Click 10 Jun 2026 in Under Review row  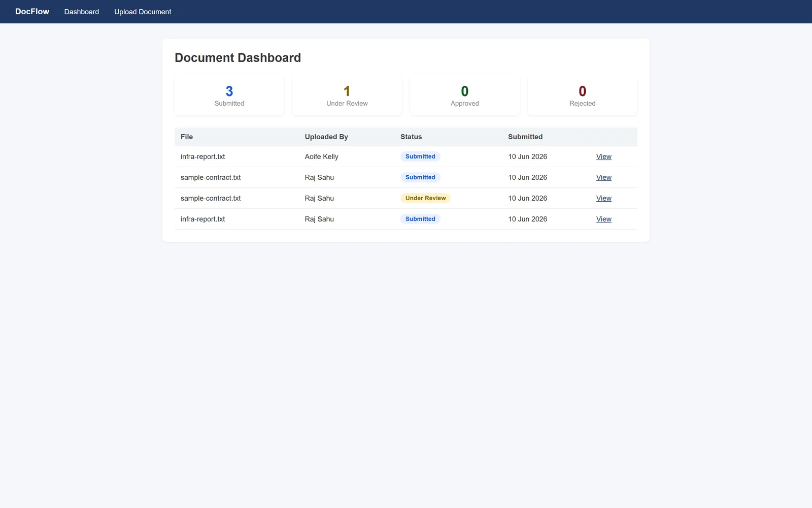528,198
